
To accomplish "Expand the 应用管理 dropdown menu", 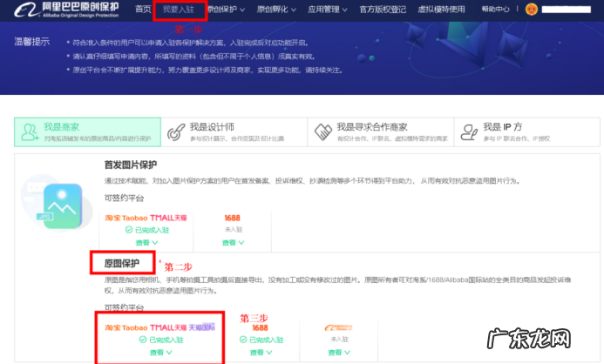I will pyautogui.click(x=328, y=10).
